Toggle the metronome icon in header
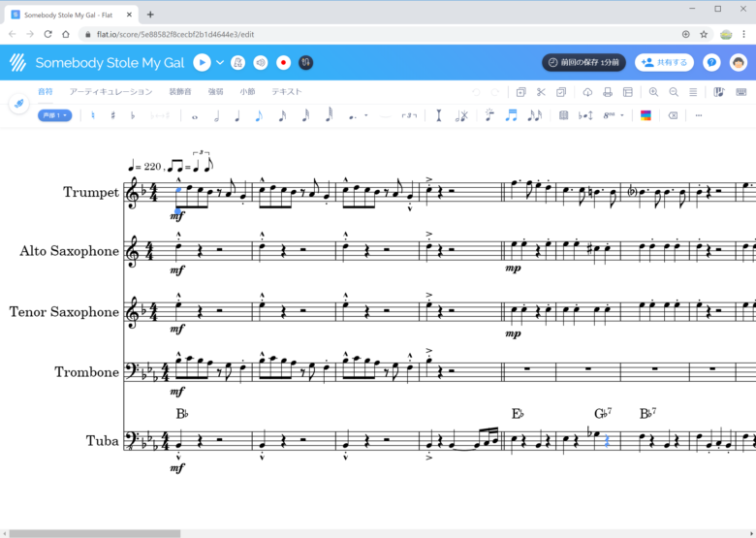The image size is (756, 538). (237, 63)
